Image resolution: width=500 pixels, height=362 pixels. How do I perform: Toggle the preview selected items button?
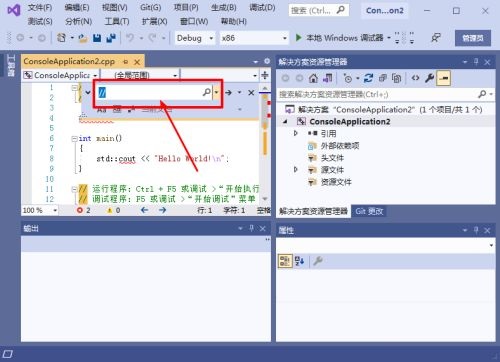444,78
